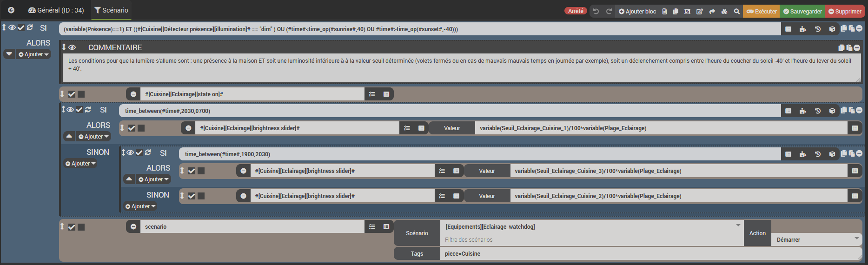Click the time_between(#time#,2030,0700) condition field
This screenshot has width=868, height=265.
click(x=450, y=111)
